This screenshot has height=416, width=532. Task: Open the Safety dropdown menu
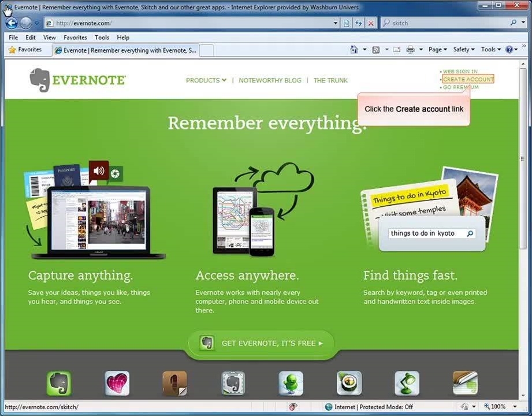[464, 50]
